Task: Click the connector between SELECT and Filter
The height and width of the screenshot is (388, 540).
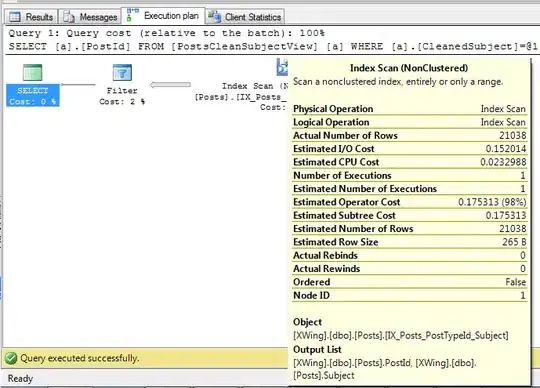Action: pyautogui.click(x=78, y=84)
